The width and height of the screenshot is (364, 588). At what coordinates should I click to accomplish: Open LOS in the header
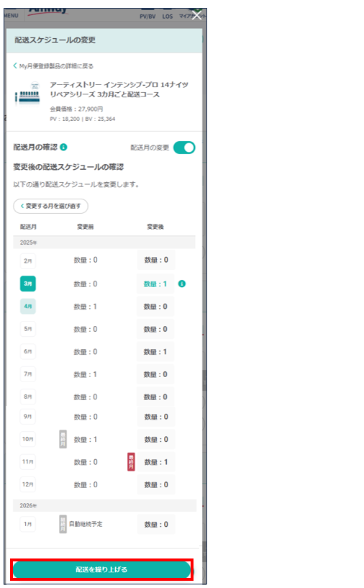tap(168, 16)
